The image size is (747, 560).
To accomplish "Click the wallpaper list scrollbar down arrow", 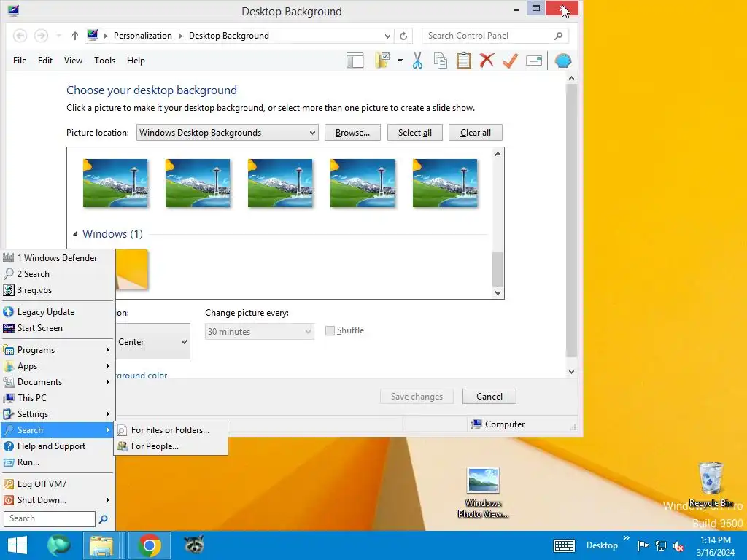I will point(498,293).
